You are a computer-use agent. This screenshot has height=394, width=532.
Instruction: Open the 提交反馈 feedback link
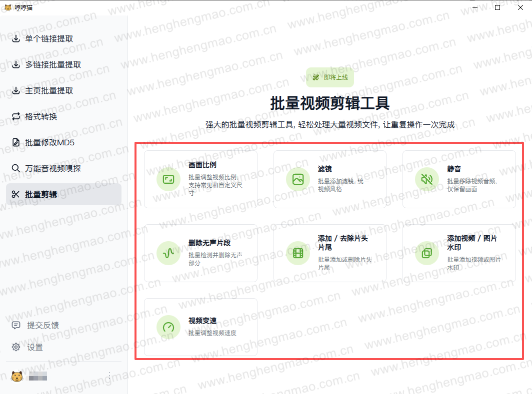click(42, 325)
